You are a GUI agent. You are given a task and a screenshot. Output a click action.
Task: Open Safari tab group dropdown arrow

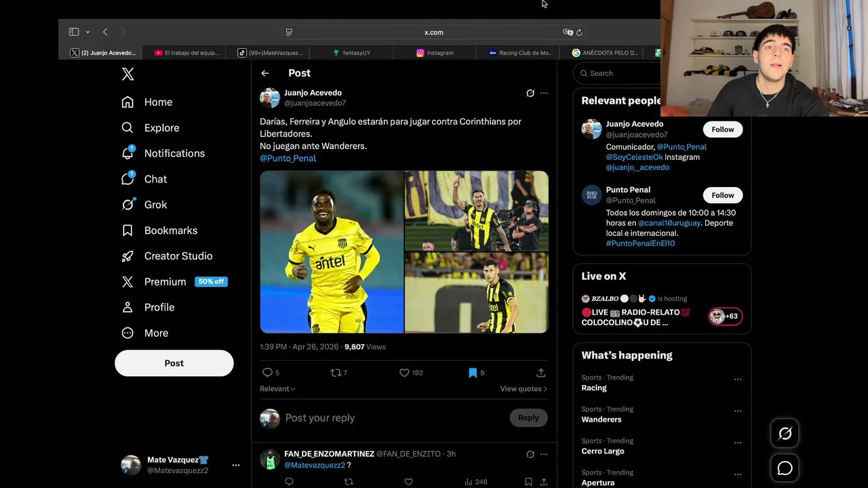tap(87, 32)
